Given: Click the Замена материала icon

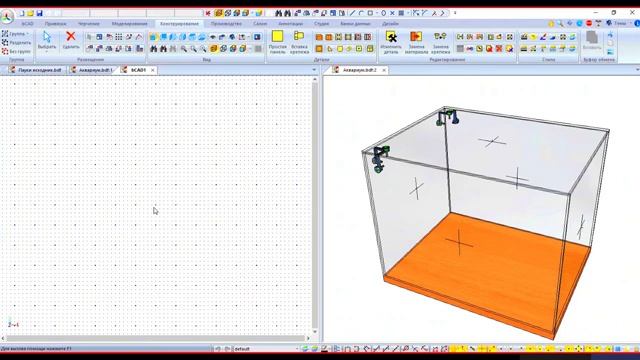Looking at the screenshot, I should click(416, 42).
